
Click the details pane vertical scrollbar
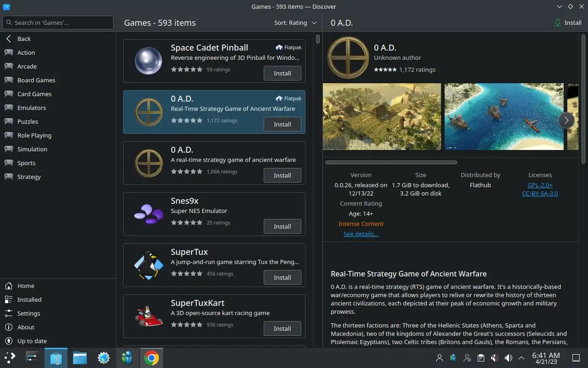583,99
